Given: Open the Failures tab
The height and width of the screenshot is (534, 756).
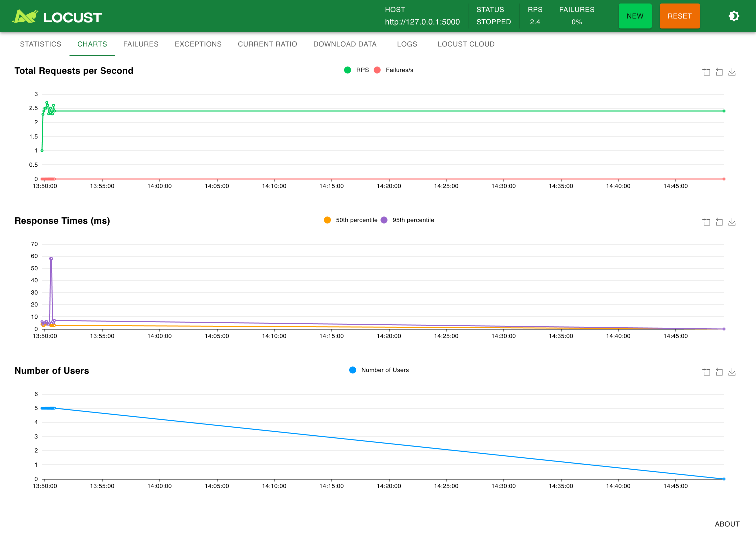Looking at the screenshot, I should click(x=141, y=44).
